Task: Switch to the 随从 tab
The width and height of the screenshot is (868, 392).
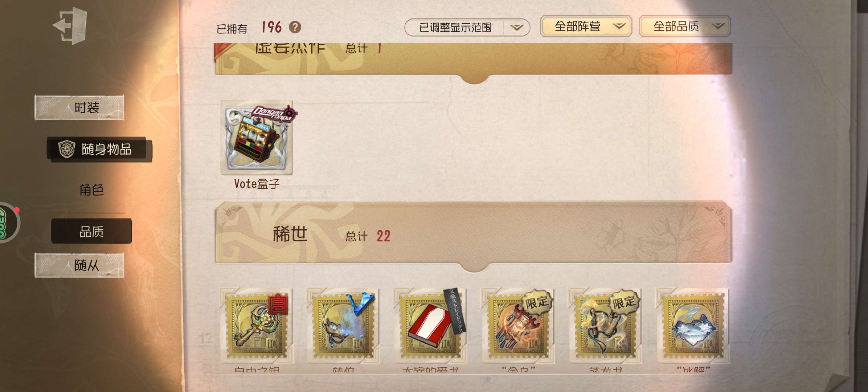Action: [x=79, y=265]
